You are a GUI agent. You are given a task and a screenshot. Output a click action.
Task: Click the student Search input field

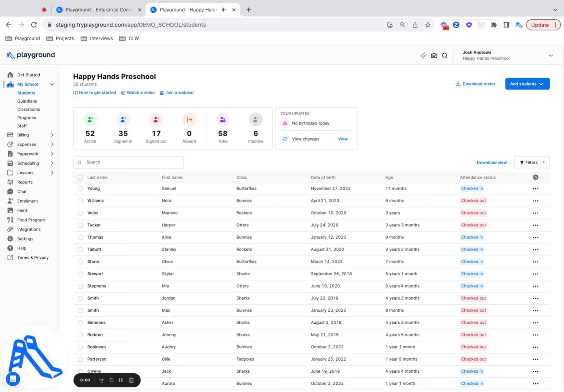tap(128, 163)
